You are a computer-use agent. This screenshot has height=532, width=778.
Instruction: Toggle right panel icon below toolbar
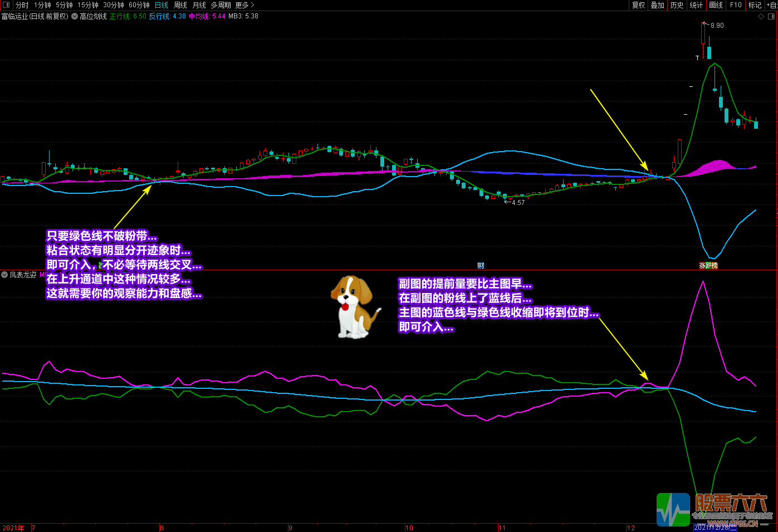click(x=772, y=17)
